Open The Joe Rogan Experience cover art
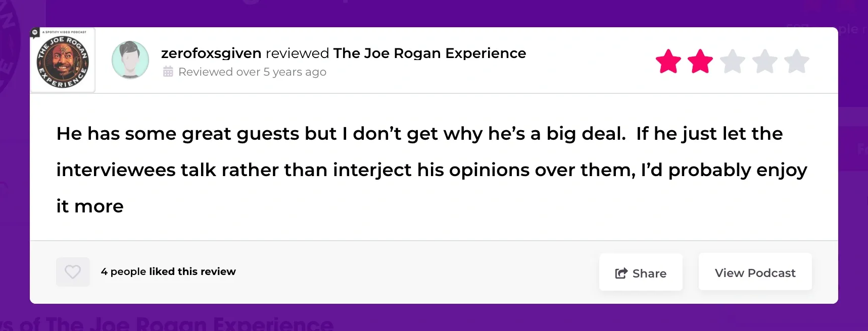This screenshot has height=331, width=868. (x=63, y=62)
